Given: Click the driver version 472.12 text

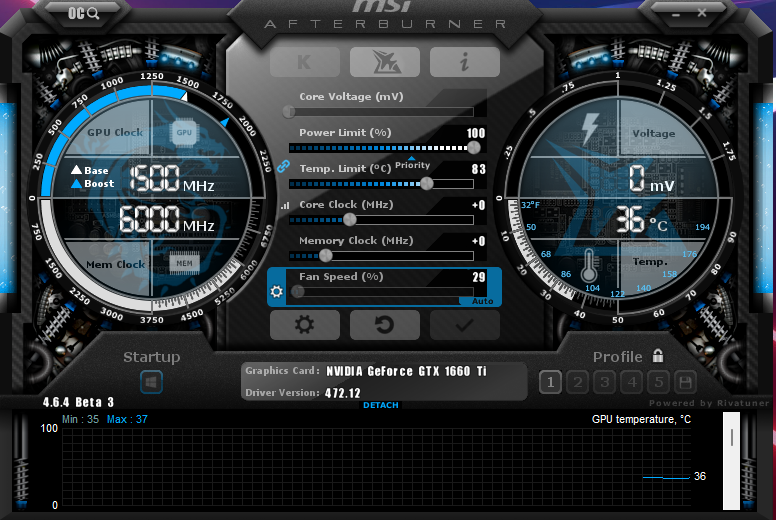Looking at the screenshot, I should click(342, 393).
